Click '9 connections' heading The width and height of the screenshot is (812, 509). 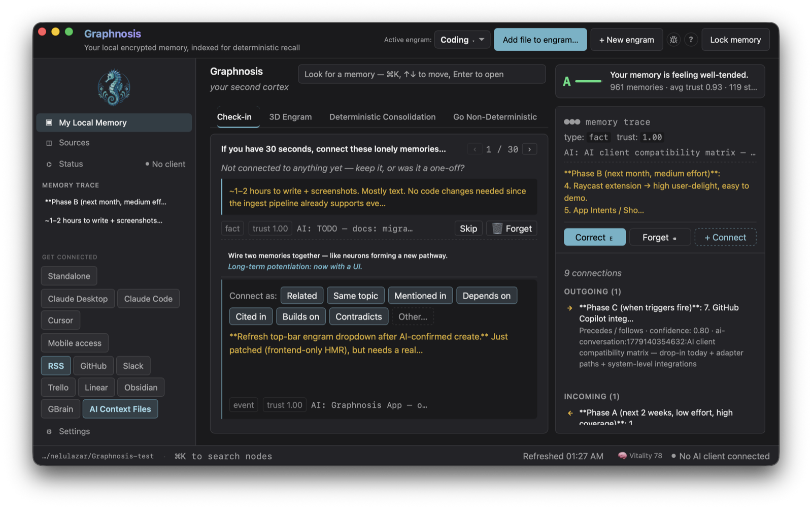pyautogui.click(x=593, y=273)
